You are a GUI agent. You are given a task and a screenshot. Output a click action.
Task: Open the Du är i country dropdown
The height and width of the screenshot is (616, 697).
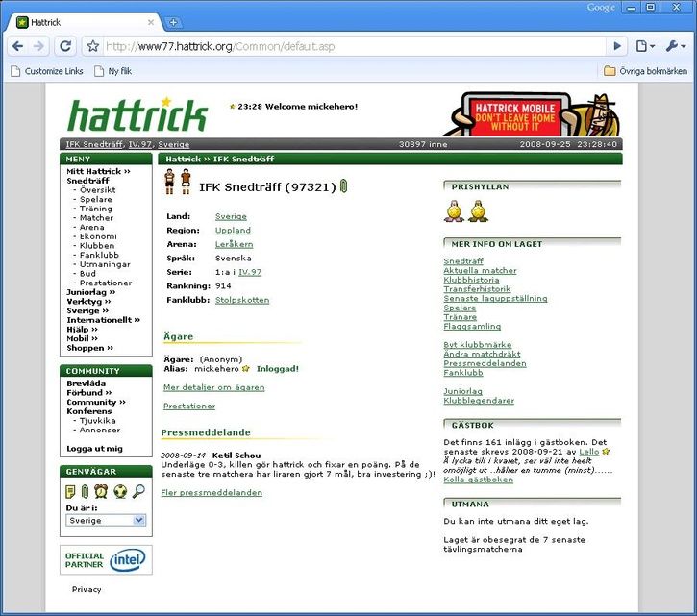106,520
